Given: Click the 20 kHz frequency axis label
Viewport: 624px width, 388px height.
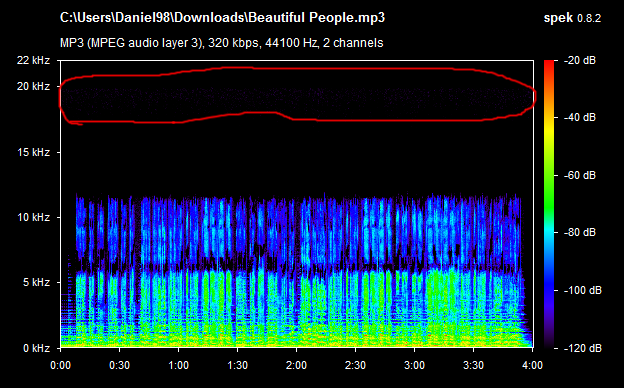Looking at the screenshot, I should click(33, 86).
